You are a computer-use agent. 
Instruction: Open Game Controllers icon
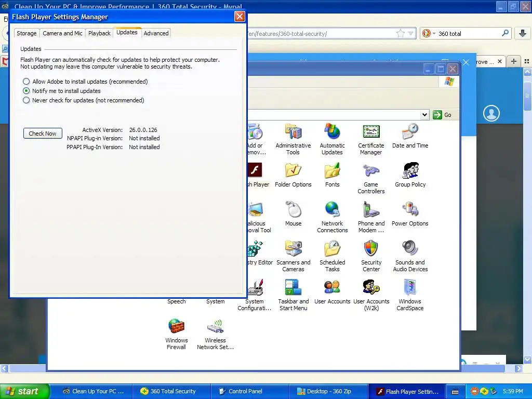coord(371,178)
